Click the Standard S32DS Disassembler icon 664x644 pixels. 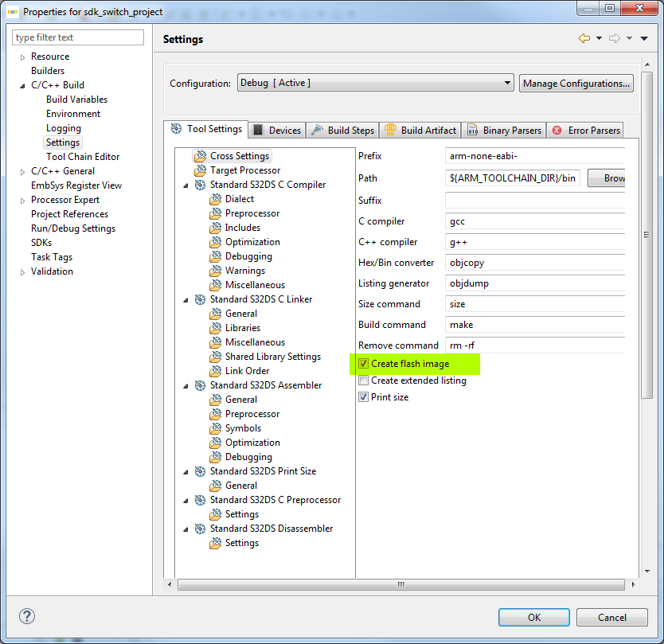click(200, 529)
